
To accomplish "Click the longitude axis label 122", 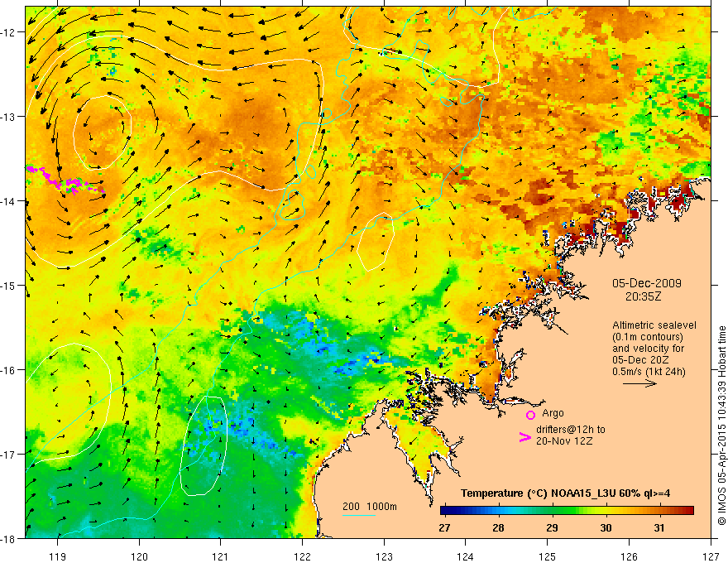I will point(302,556).
